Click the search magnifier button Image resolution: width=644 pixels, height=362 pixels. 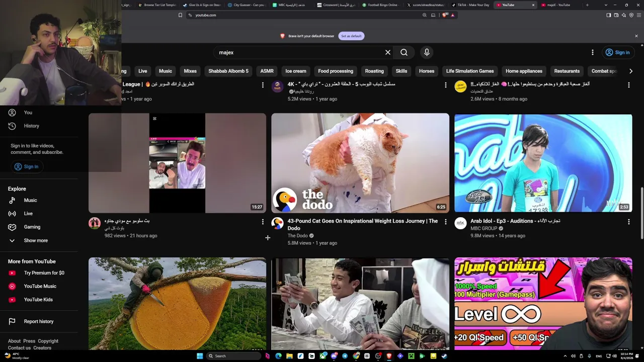[x=404, y=52]
